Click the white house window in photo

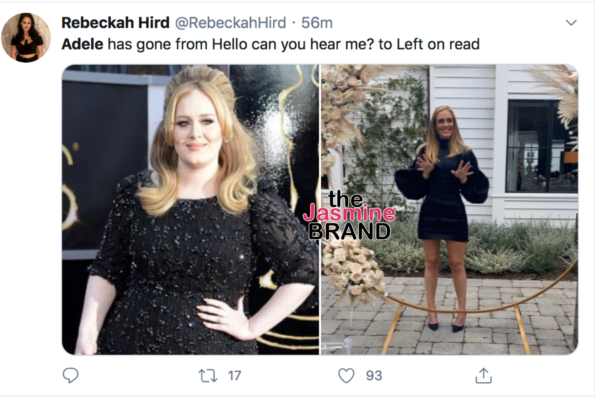point(543,147)
